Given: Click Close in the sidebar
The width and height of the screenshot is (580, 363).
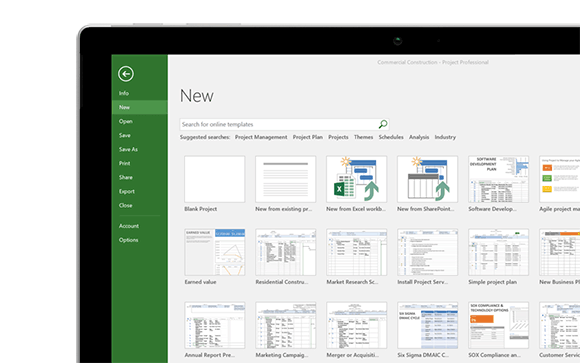Looking at the screenshot, I should tap(125, 205).
